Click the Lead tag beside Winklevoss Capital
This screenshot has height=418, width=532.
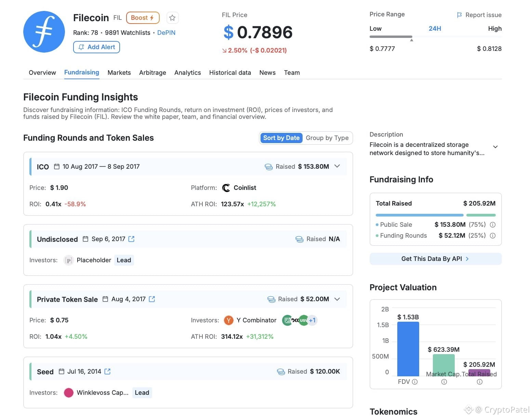point(142,393)
